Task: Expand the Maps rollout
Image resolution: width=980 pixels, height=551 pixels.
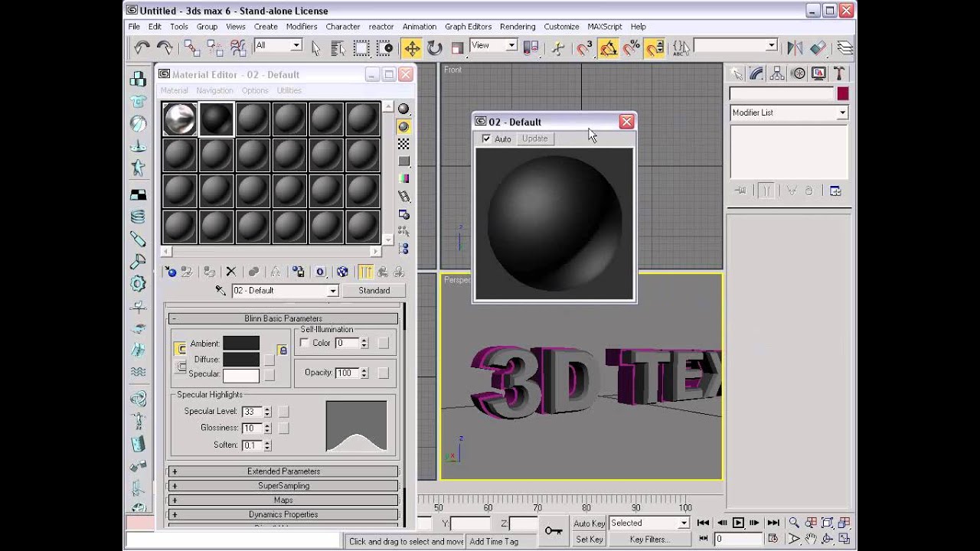Action: (x=283, y=500)
